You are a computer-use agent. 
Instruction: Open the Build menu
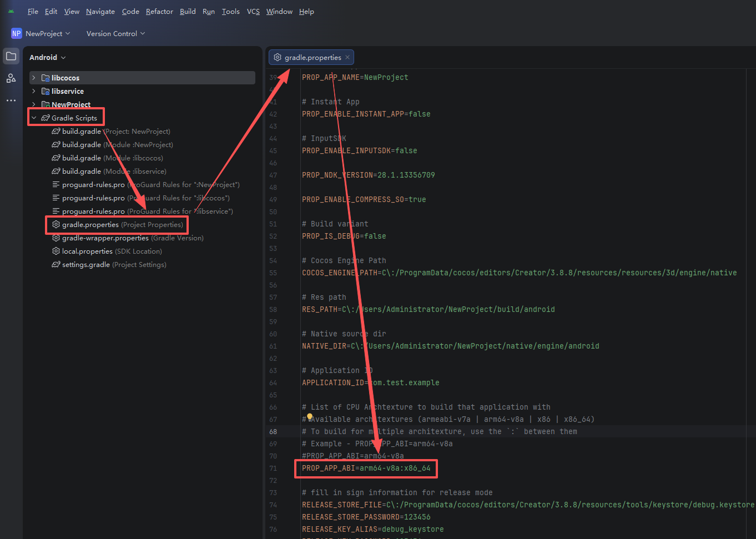point(188,11)
